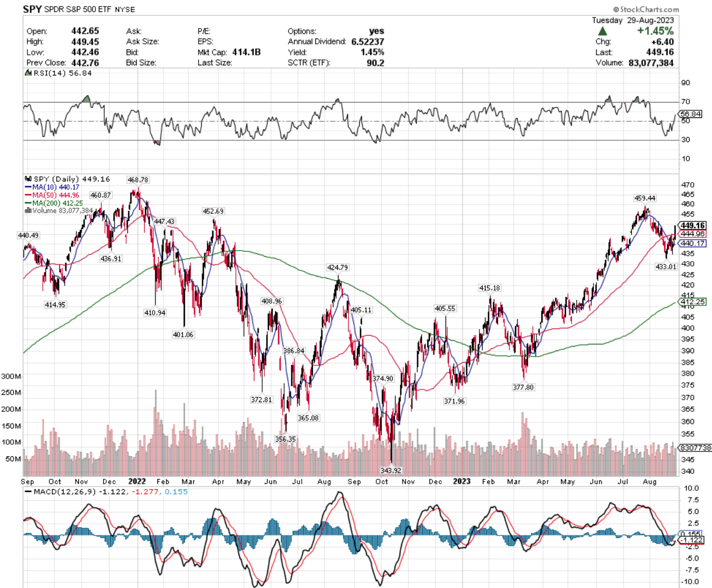Screen dimensions: 712x588
Task: Click the '7.5' MACD axis label
Action: pos(693,500)
